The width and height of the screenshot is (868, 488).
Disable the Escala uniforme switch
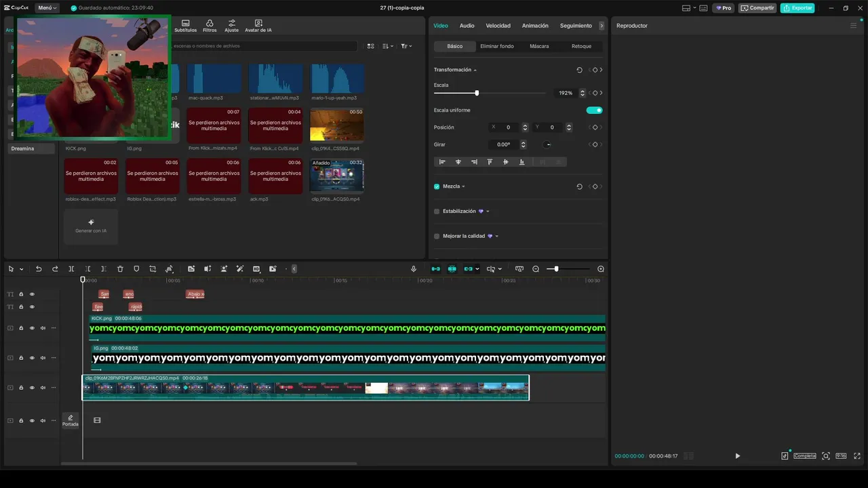coord(594,110)
